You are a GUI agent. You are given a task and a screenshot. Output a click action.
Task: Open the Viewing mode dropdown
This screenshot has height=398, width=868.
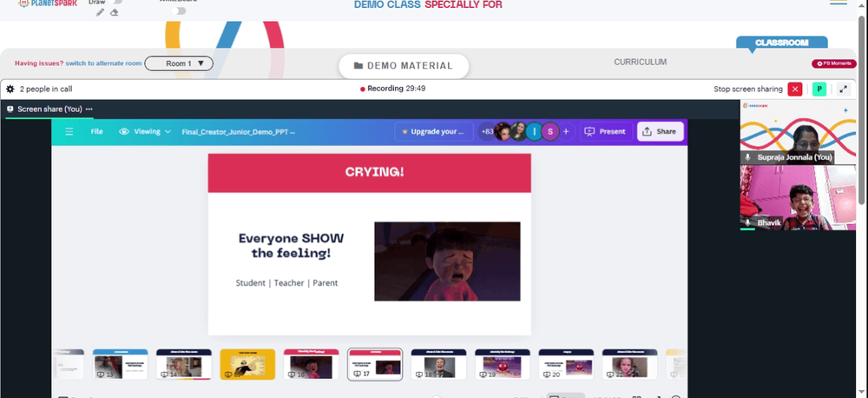pyautogui.click(x=145, y=131)
